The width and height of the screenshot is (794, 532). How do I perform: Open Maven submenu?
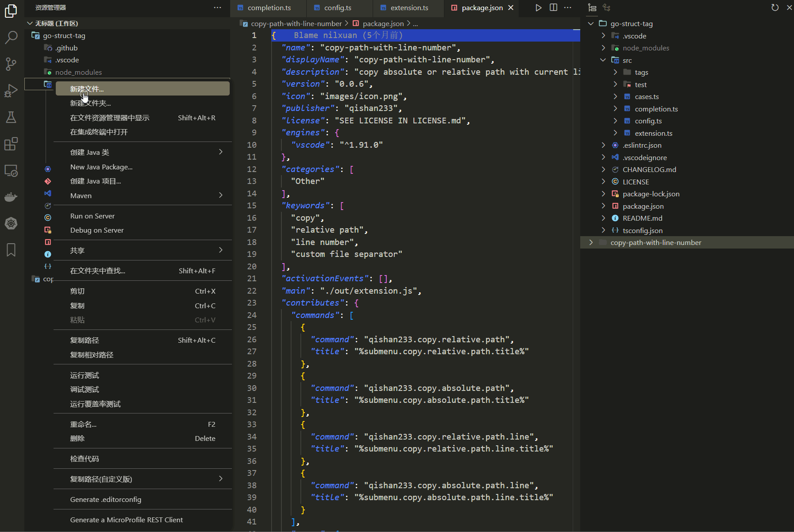[143, 195]
